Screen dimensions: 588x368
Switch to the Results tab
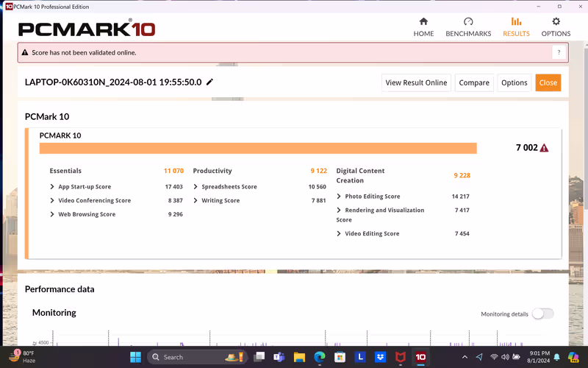pos(516,27)
